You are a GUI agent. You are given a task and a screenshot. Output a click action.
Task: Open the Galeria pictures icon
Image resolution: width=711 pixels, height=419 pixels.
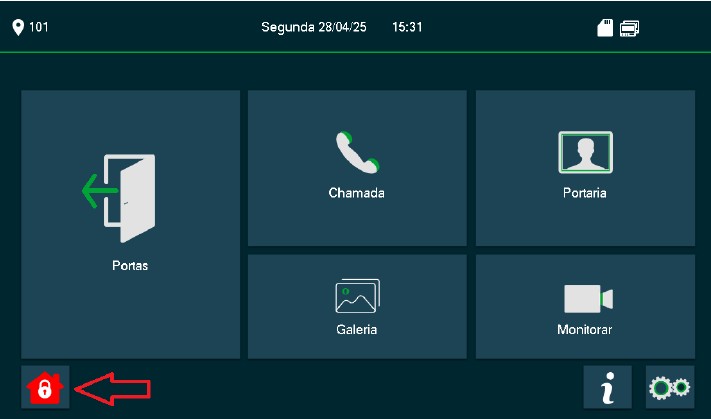click(x=357, y=296)
